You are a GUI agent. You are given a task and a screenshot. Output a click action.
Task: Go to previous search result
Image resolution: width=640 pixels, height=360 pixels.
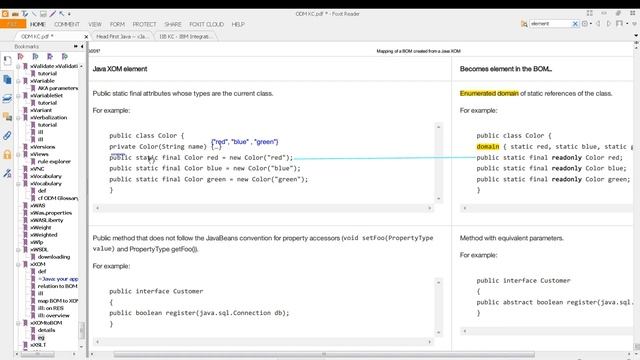coord(599,24)
